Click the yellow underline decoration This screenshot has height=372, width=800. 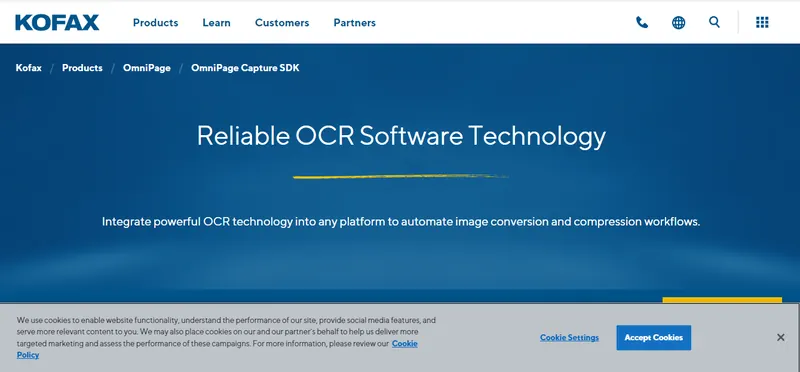tap(400, 177)
